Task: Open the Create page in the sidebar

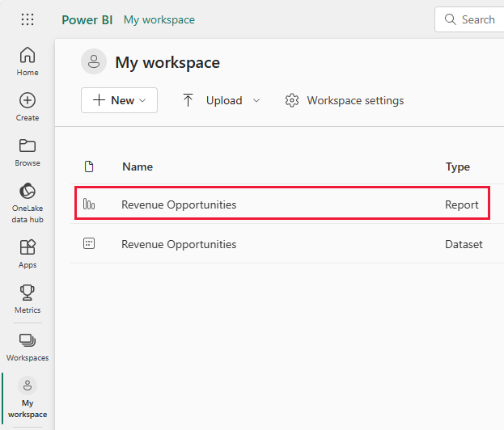Action: 28,107
